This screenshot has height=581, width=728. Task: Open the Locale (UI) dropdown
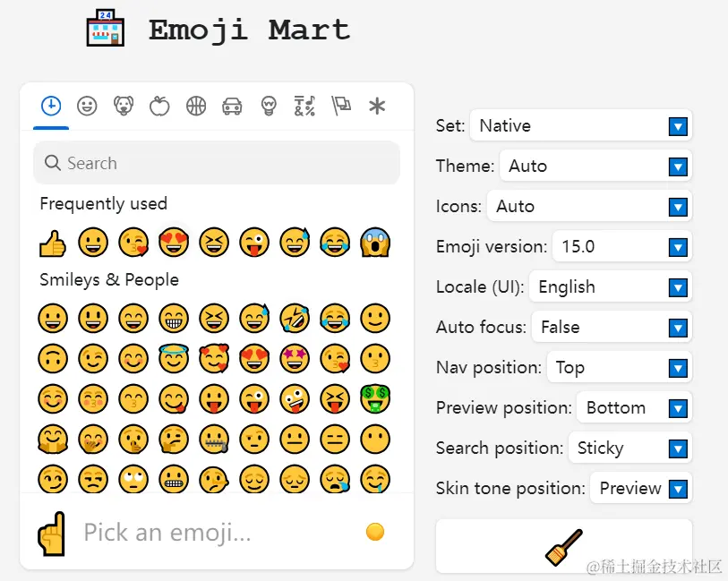(611, 287)
